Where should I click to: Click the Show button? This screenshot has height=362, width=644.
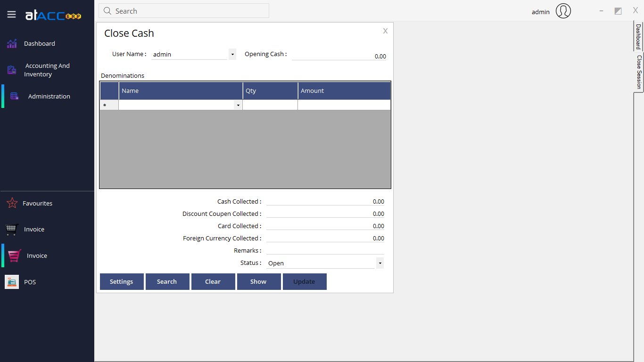(258, 281)
